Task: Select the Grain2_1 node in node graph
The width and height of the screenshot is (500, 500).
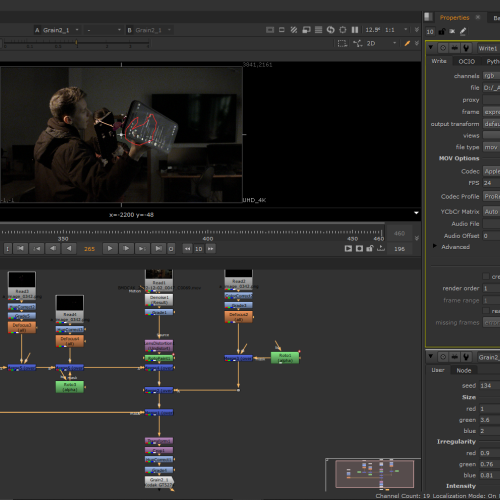Action: coord(159,482)
